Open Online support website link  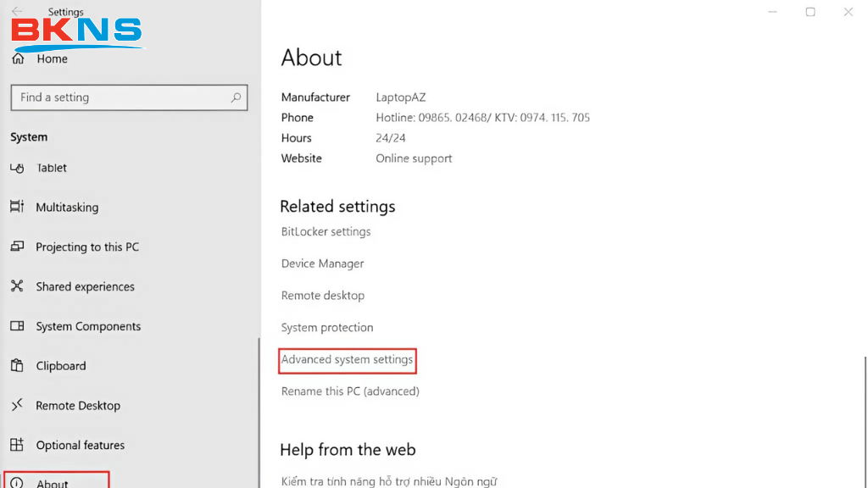414,158
